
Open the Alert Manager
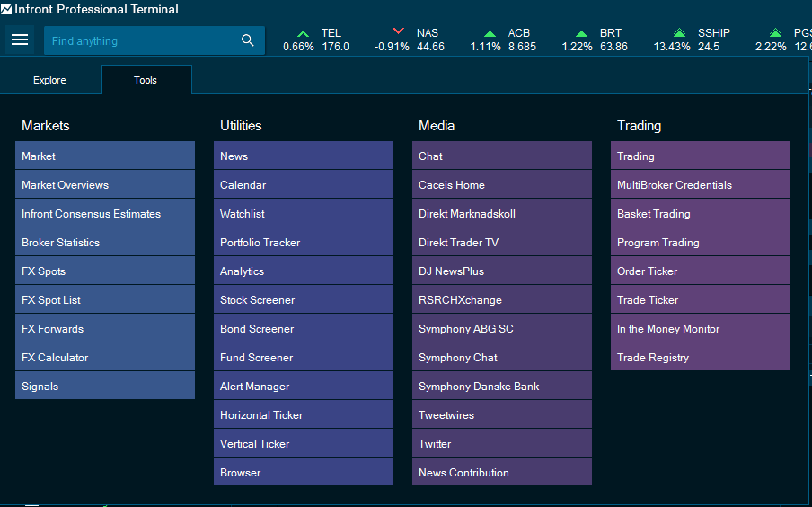[303, 387]
